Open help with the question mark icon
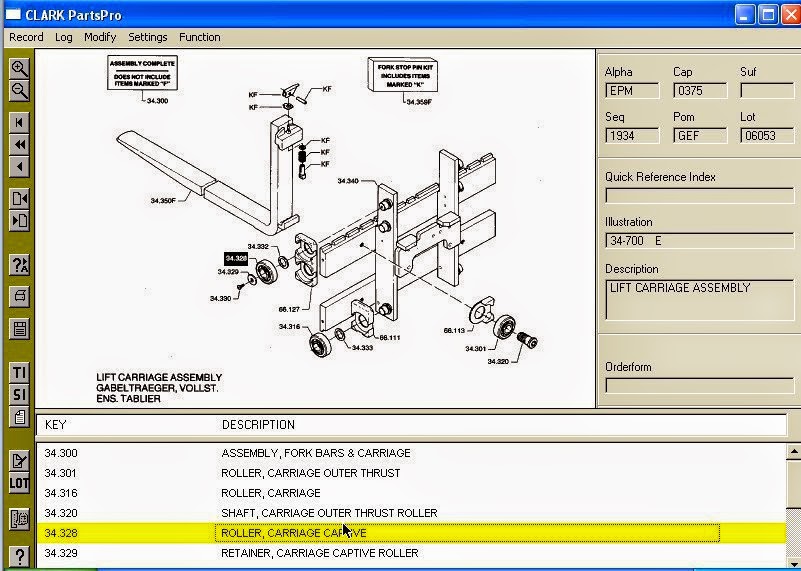 [19, 556]
